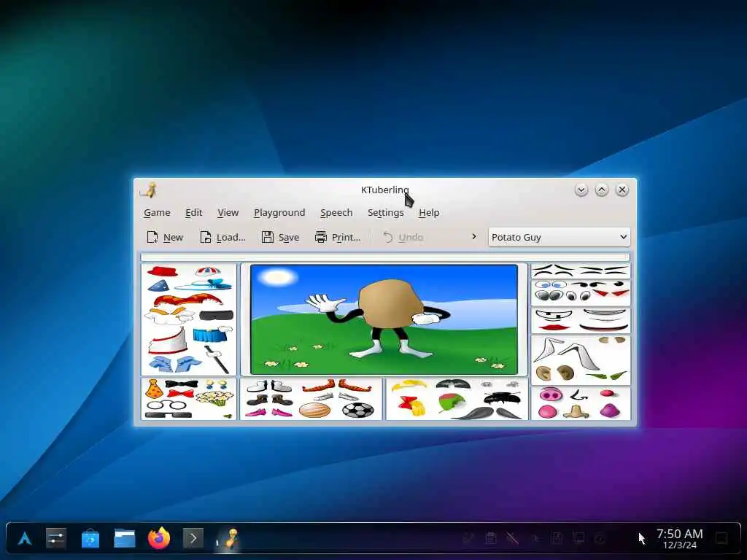Open the Game menu
Image resolution: width=747 pixels, height=560 pixels.
pos(157,212)
